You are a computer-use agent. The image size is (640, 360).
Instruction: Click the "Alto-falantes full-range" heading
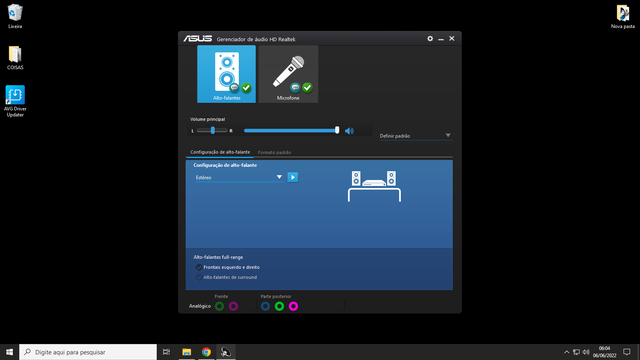tap(218, 257)
